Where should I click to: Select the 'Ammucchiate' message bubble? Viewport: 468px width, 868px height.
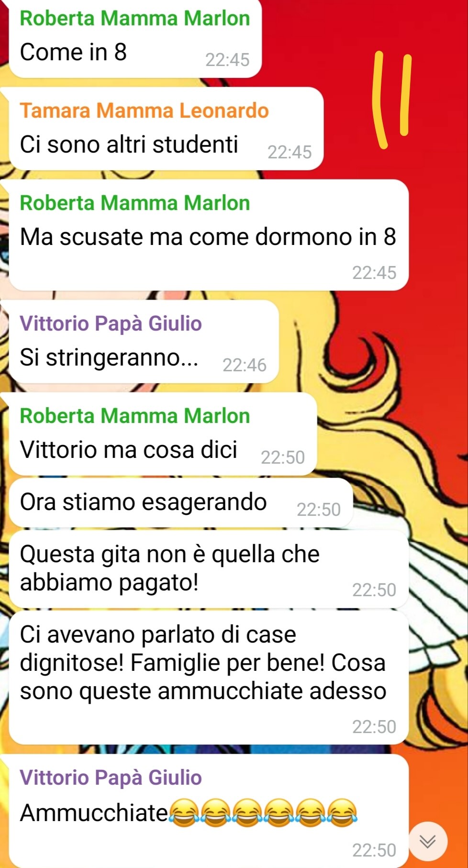click(208, 811)
